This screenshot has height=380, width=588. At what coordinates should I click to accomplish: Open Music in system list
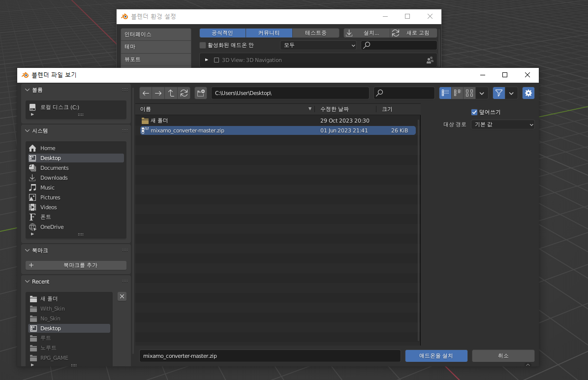(x=76, y=188)
